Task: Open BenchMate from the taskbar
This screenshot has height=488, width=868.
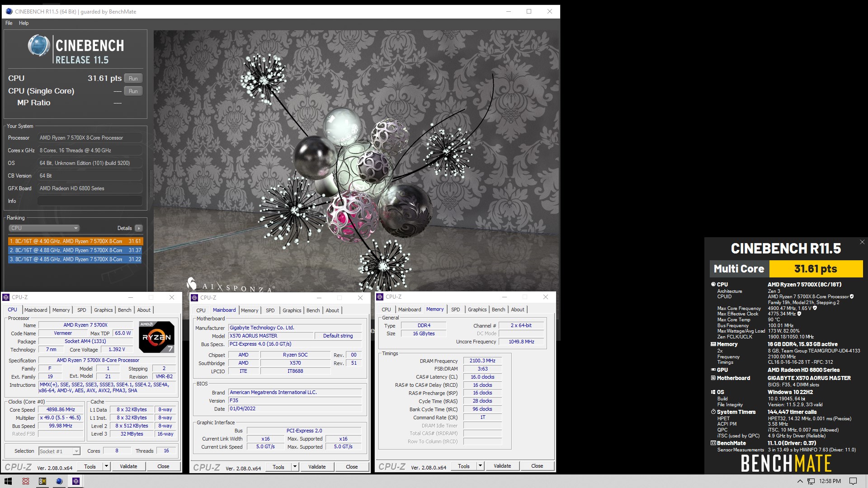Action: point(42,481)
